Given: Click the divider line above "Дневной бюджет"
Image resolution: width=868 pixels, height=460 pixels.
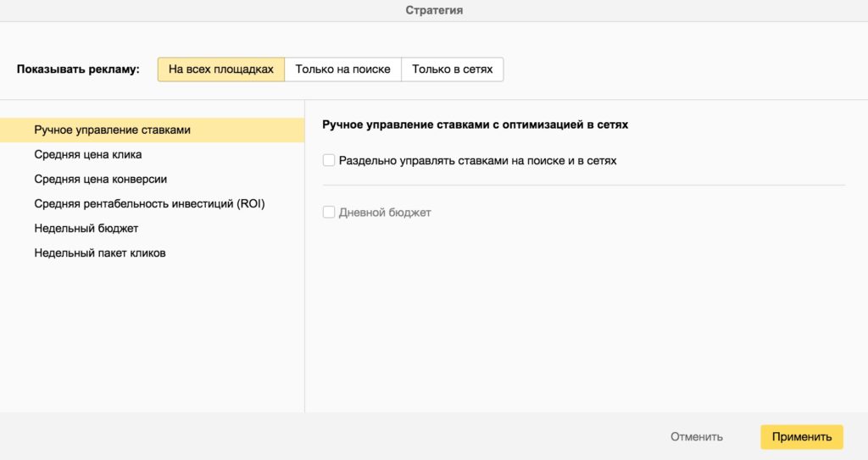Looking at the screenshot, I should click(584, 185).
